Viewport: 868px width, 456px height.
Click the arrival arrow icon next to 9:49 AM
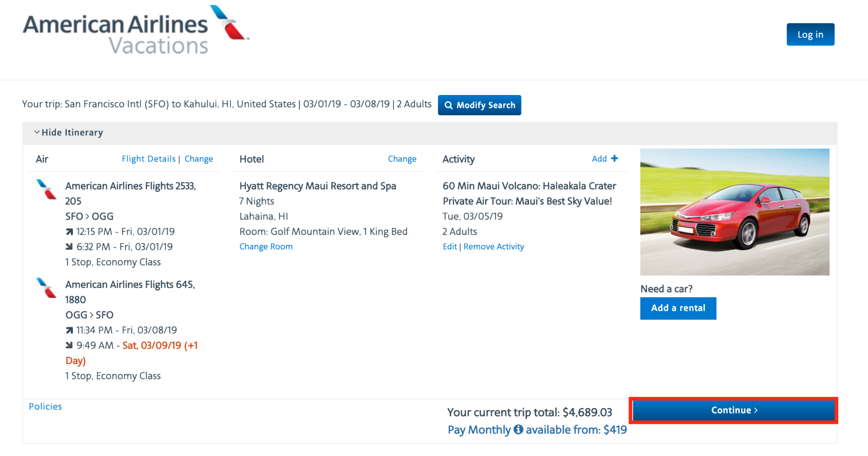coord(69,345)
